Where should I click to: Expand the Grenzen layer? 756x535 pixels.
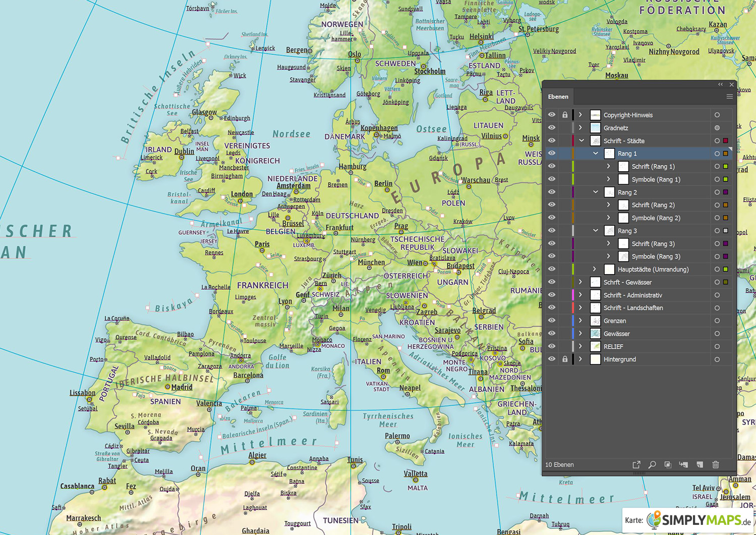(x=580, y=320)
